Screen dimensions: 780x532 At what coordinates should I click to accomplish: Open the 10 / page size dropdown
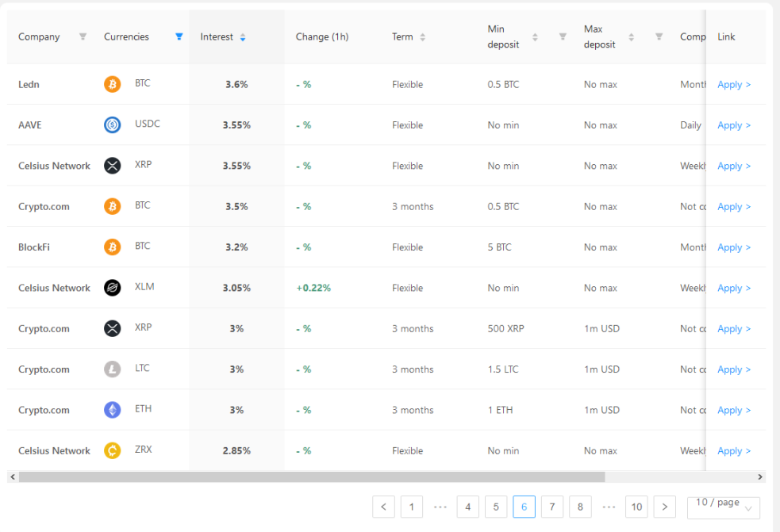click(724, 507)
